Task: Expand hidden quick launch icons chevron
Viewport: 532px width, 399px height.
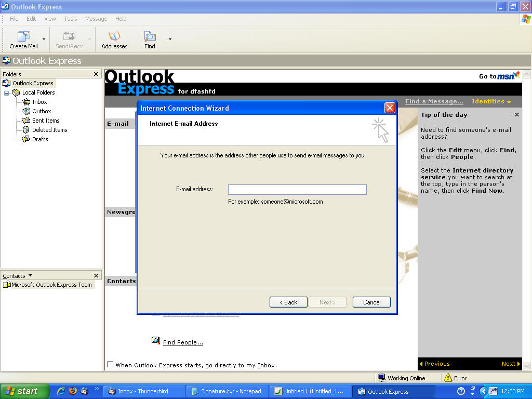Action: click(97, 389)
